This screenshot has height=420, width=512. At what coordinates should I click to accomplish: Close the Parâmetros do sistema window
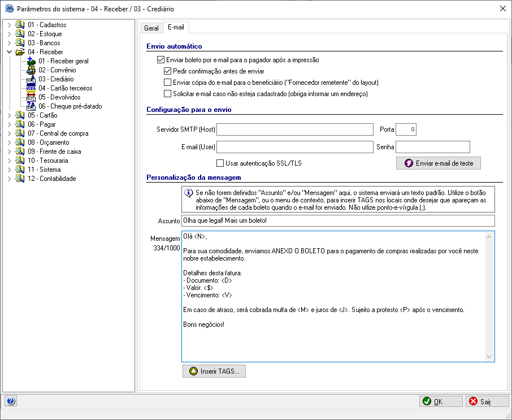click(x=503, y=8)
